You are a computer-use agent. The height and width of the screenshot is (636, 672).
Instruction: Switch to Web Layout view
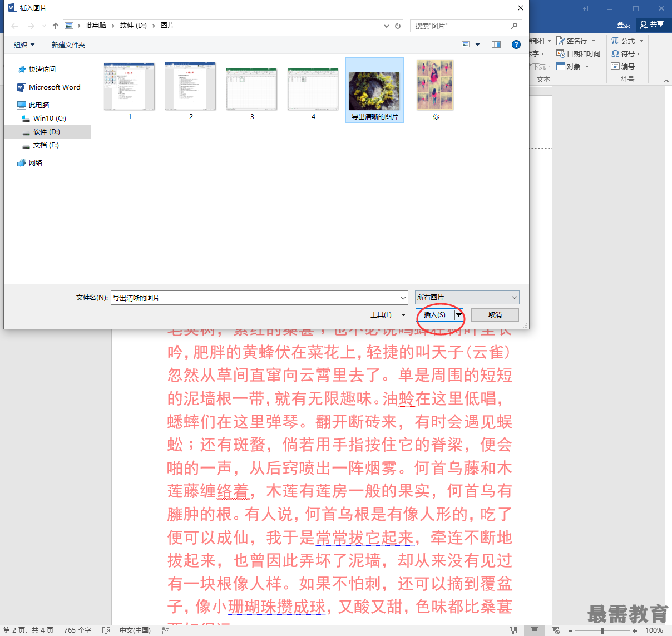(x=555, y=630)
